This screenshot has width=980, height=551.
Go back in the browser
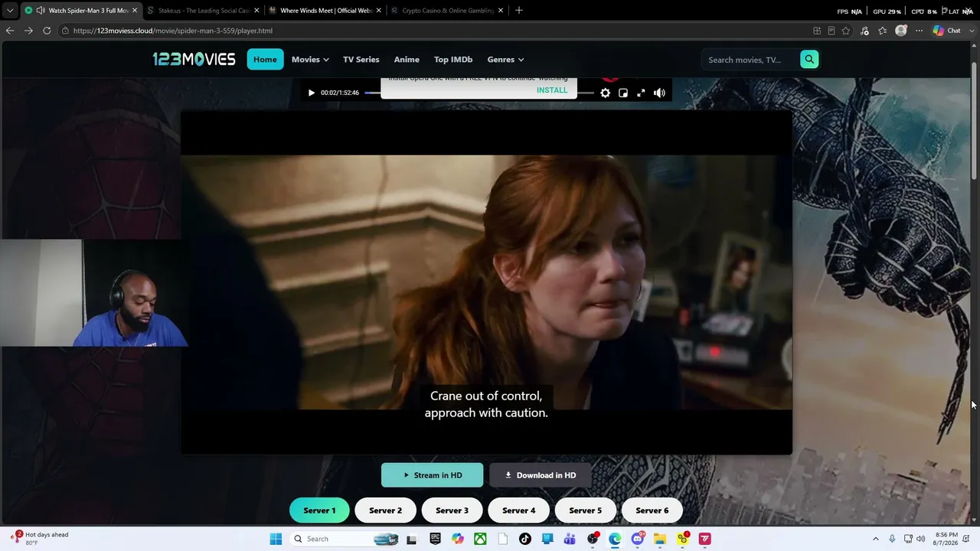[10, 31]
